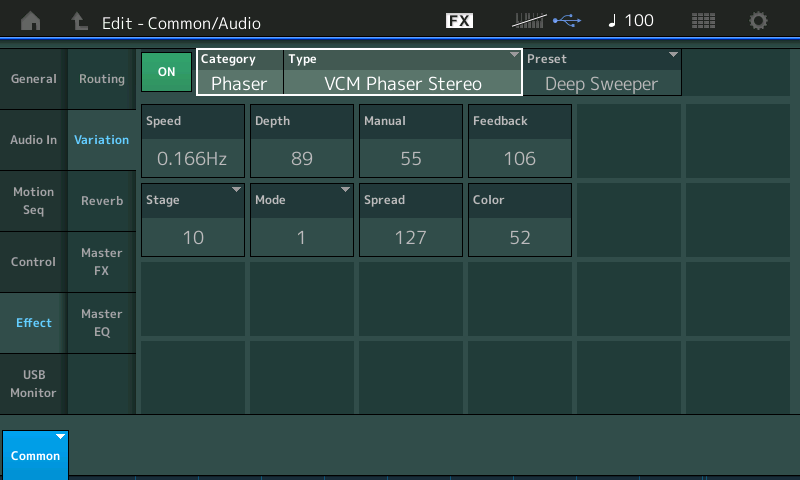Expand the Mode value list
This screenshot has height=480, width=800.
click(x=302, y=220)
